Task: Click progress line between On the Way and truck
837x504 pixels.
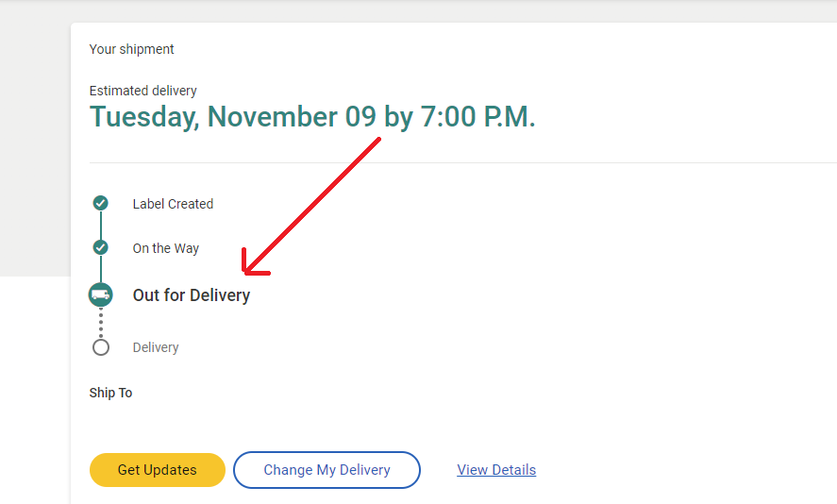Action: click(x=100, y=269)
